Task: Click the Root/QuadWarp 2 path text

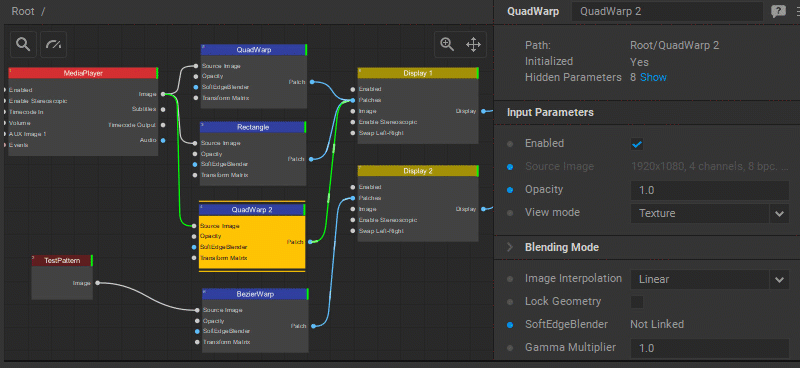Action: 674,45
